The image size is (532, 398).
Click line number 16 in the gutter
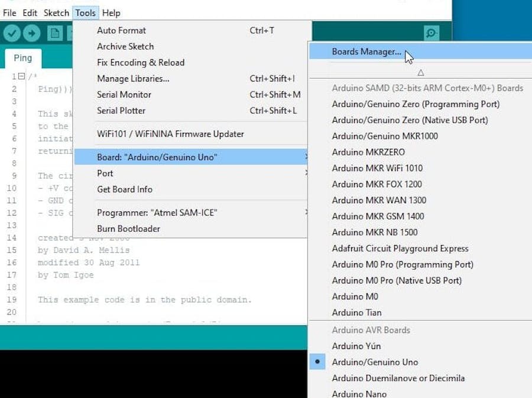coord(12,263)
